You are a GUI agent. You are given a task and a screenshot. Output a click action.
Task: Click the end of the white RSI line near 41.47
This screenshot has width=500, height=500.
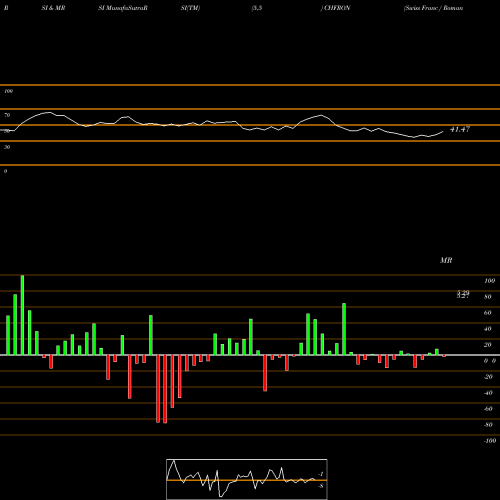[443, 132]
